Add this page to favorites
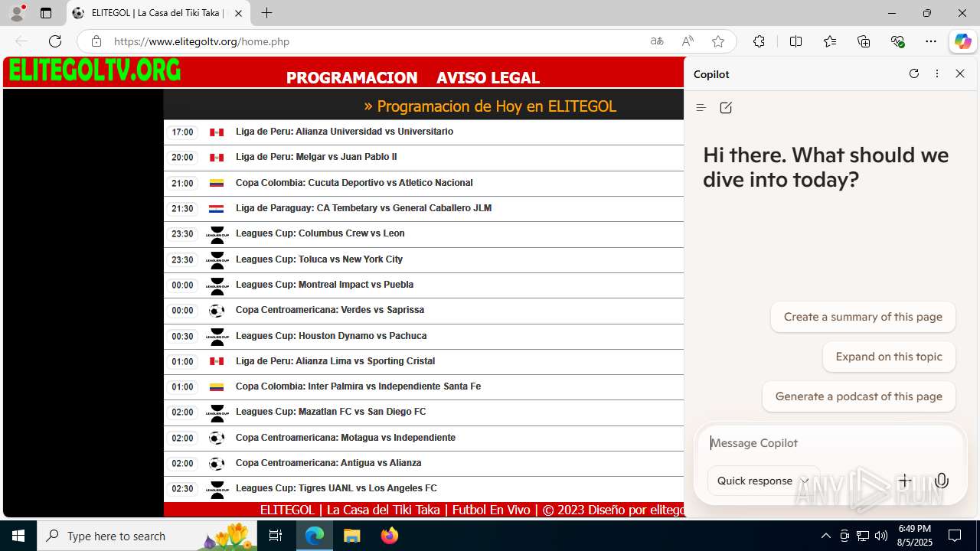The image size is (980, 551). point(718,41)
